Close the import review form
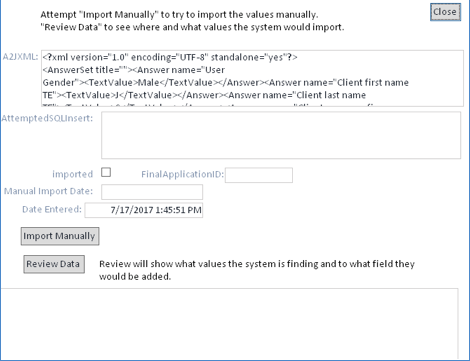This screenshot has width=470, height=361. point(445,12)
